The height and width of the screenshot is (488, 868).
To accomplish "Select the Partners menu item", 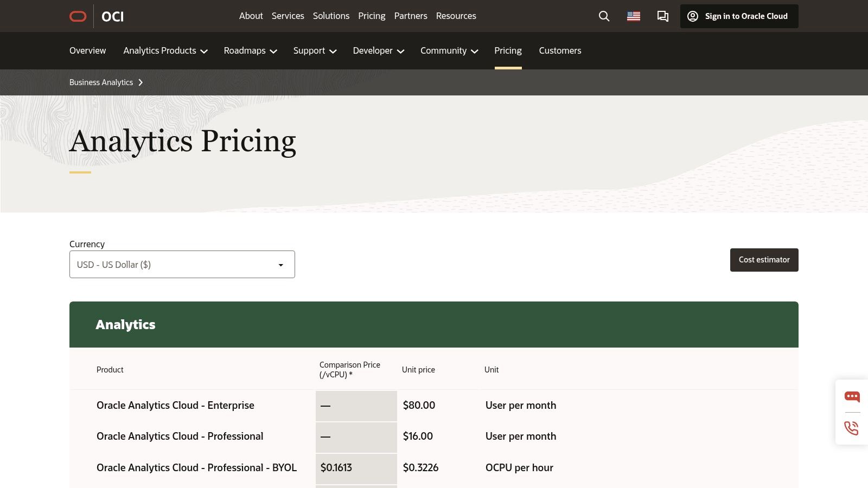I will (x=411, y=16).
